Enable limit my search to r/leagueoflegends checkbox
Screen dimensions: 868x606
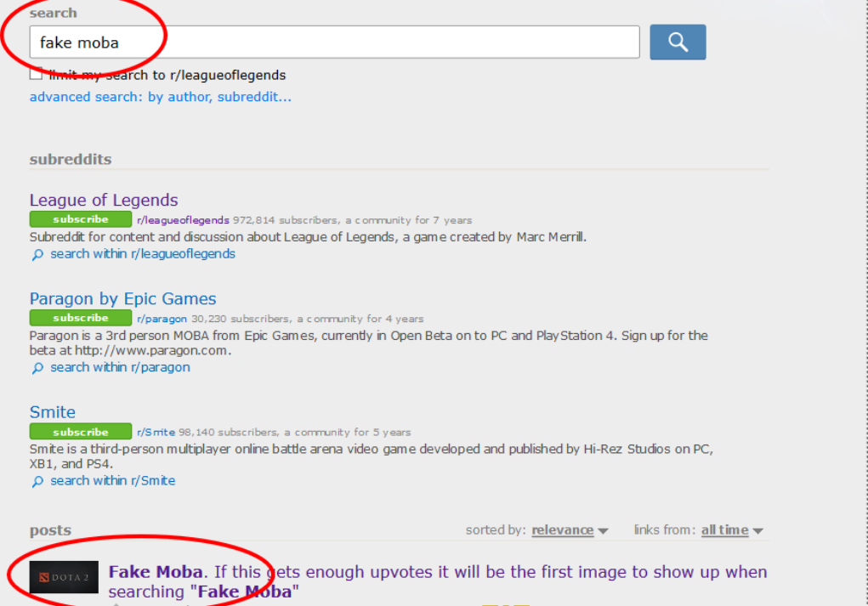click(36, 74)
